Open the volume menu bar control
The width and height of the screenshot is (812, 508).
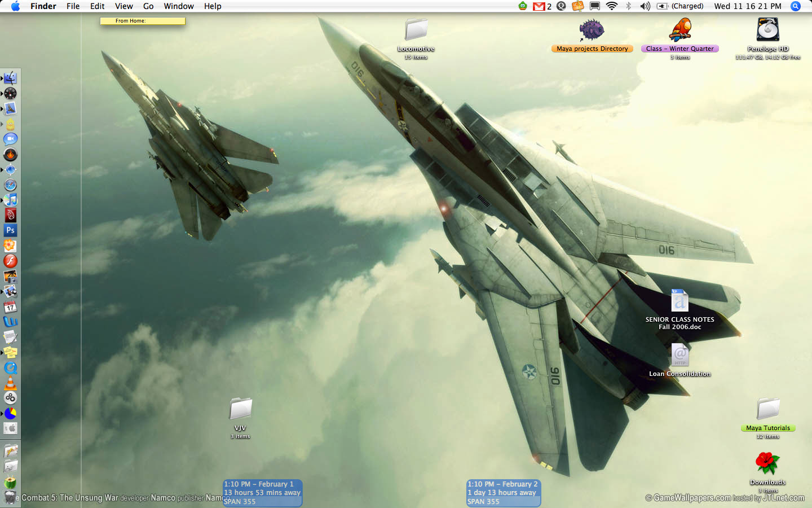pyautogui.click(x=645, y=6)
